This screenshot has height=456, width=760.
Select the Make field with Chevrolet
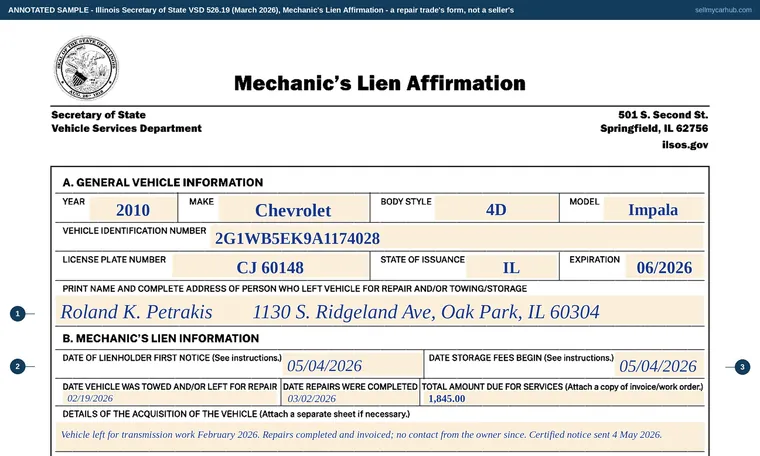[x=293, y=209]
